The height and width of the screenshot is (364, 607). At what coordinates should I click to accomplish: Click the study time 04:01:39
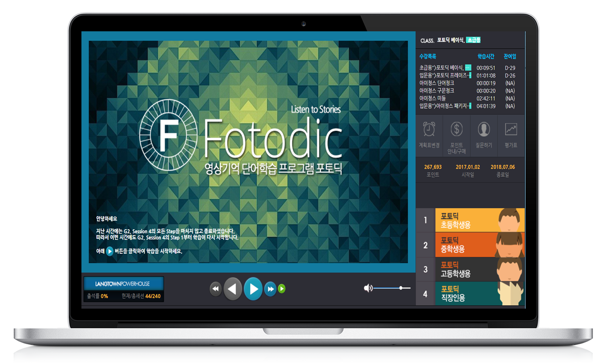click(x=486, y=106)
